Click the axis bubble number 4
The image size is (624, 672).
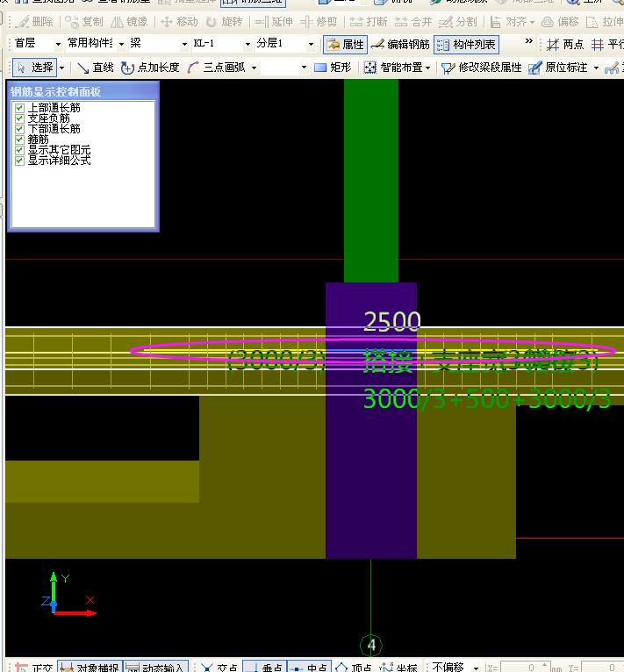pyautogui.click(x=371, y=645)
